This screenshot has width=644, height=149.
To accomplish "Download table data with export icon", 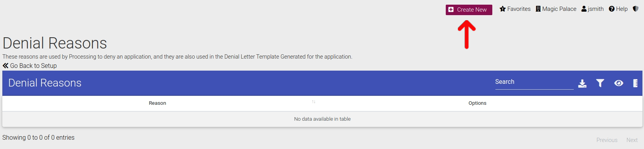I will pyautogui.click(x=582, y=83).
